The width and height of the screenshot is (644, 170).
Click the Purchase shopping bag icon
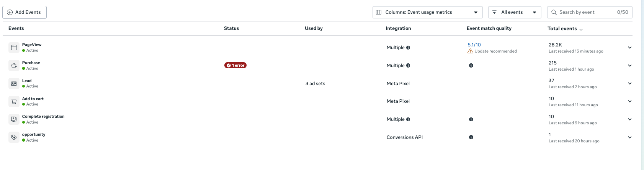[14, 66]
